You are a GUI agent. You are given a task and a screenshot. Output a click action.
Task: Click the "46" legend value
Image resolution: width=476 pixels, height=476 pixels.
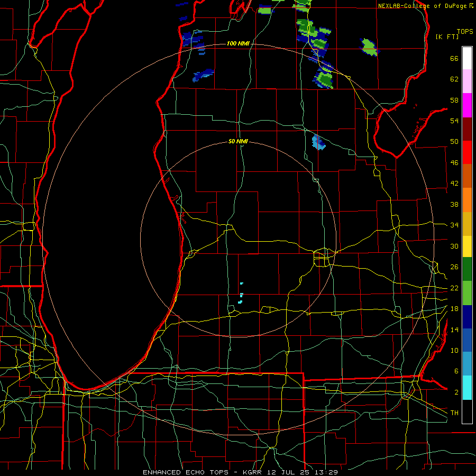pos(454,163)
